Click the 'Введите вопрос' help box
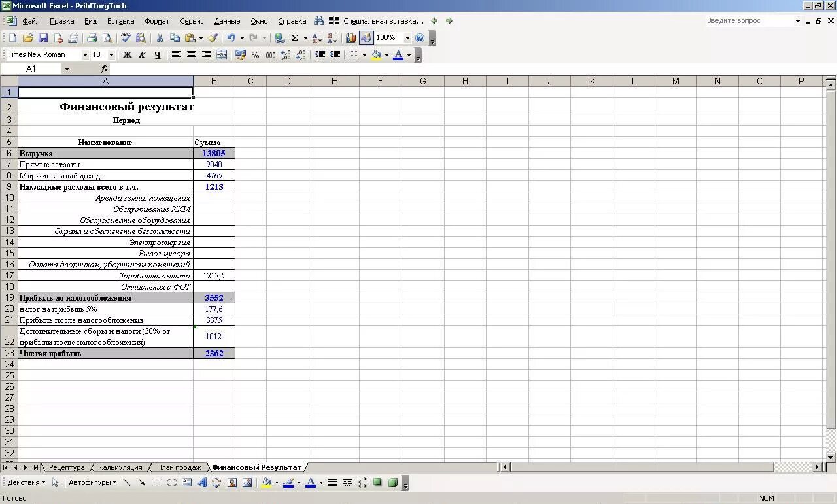This screenshot has height=504, width=837. coord(749,21)
